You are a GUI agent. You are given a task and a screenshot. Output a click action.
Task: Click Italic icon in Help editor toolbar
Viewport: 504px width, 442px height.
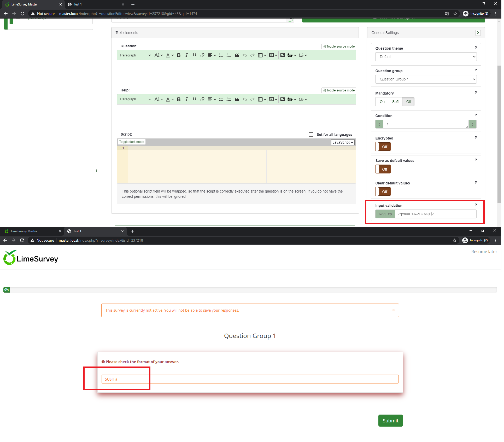[x=186, y=99]
